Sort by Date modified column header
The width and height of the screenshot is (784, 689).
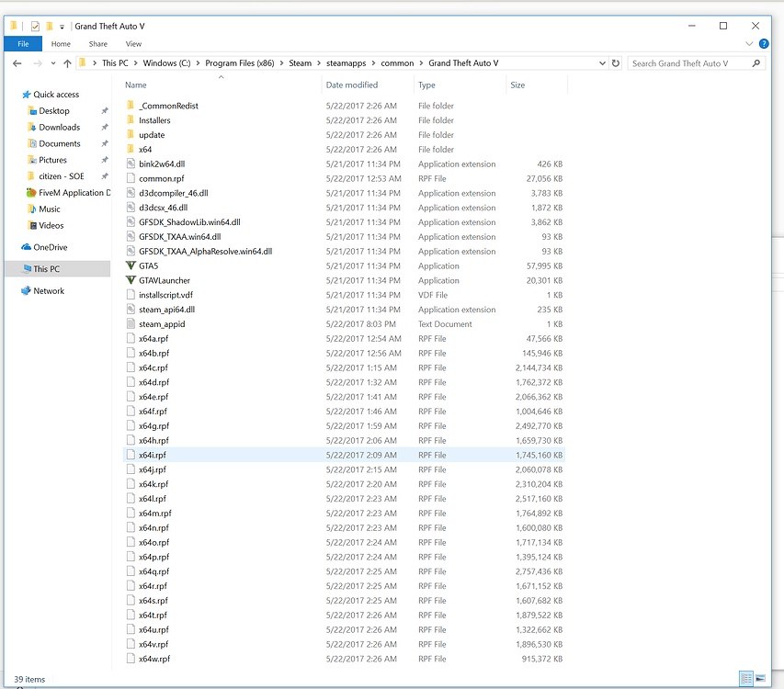(x=351, y=85)
